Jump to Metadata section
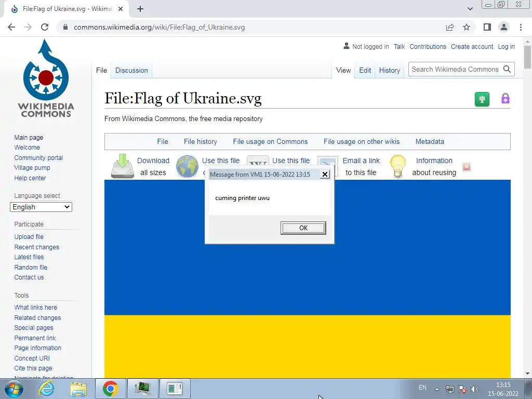Image resolution: width=532 pixels, height=399 pixels. (x=430, y=141)
